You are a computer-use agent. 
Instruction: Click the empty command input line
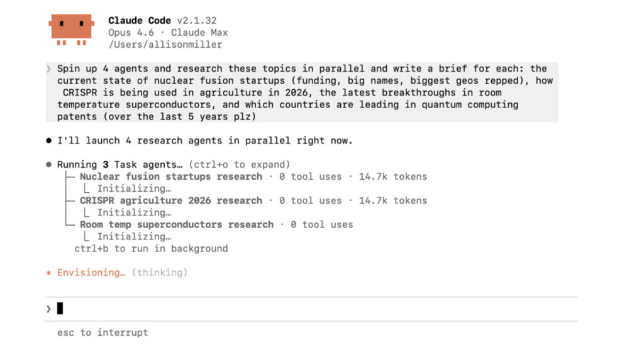point(314,309)
